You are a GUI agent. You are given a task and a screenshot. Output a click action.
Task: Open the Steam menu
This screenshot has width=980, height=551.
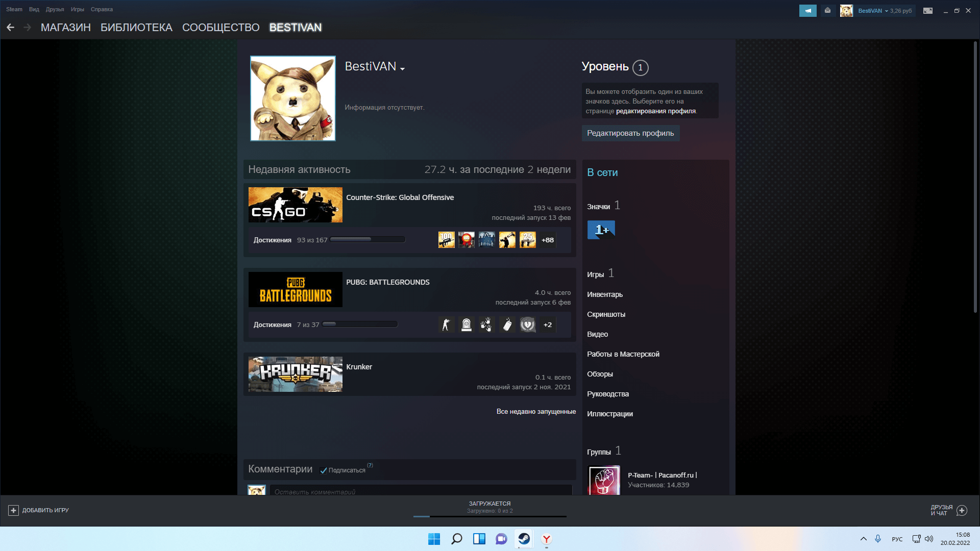coord(14,9)
